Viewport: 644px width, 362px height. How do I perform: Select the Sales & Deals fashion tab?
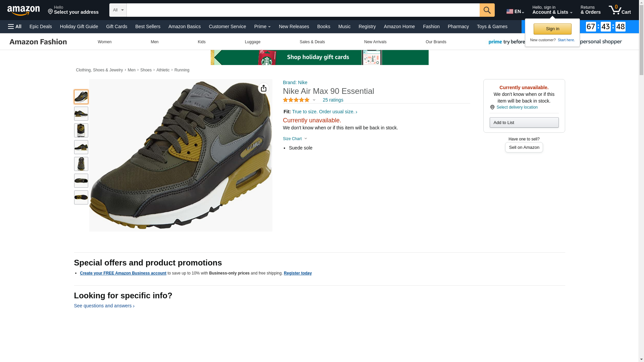[312, 42]
